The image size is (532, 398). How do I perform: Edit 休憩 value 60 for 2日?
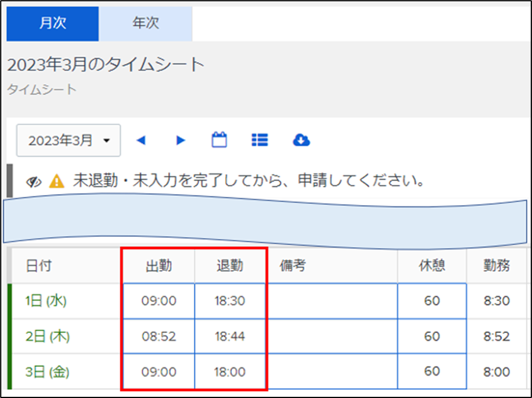tap(432, 336)
